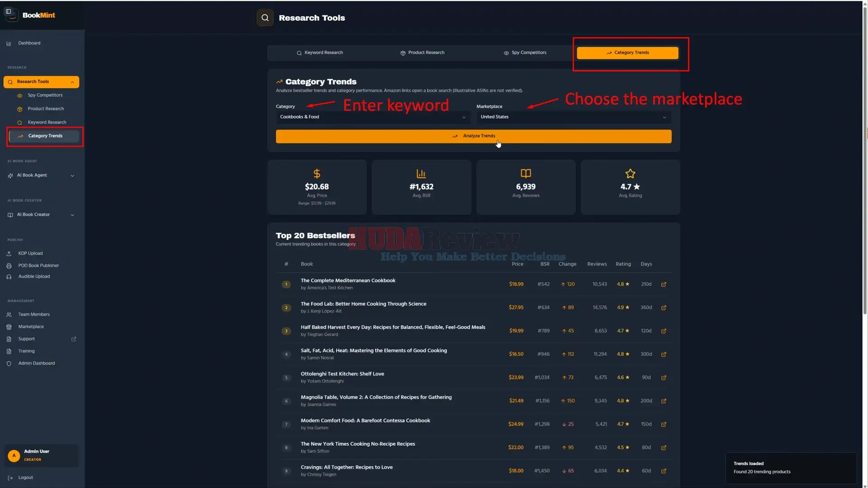Switch to the Keyword Research tab
Viewport: 868px width, 488px height.
click(x=319, y=53)
